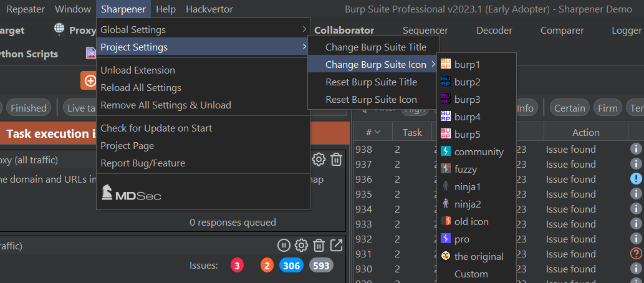Open settings gear for proxy task
This screenshot has width=644, height=283.
coord(319,160)
